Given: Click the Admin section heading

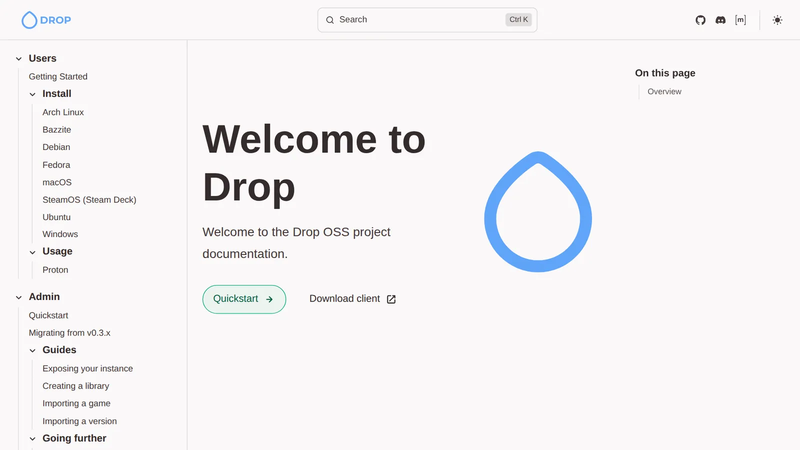Looking at the screenshot, I should pos(44,296).
